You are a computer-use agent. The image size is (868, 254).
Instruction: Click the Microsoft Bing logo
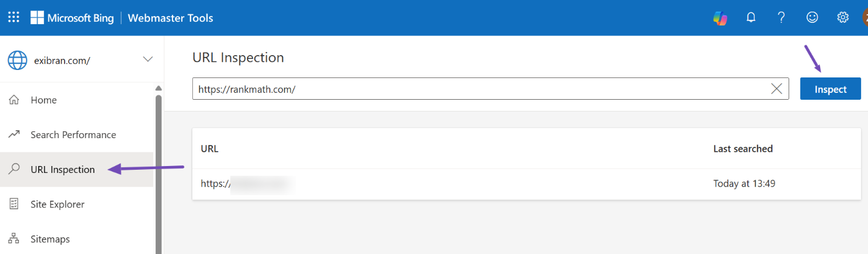tap(73, 18)
